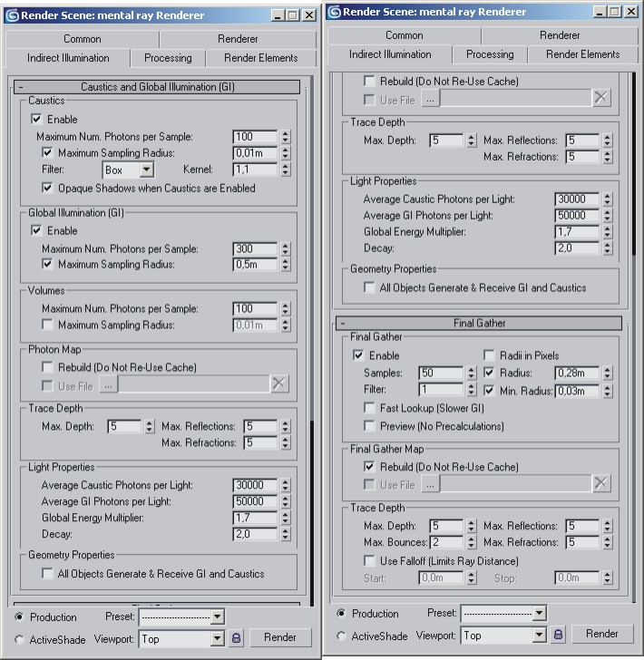Screen dimensions: 644x660
Task: Check Radii in Pixels option
Action: (489, 355)
